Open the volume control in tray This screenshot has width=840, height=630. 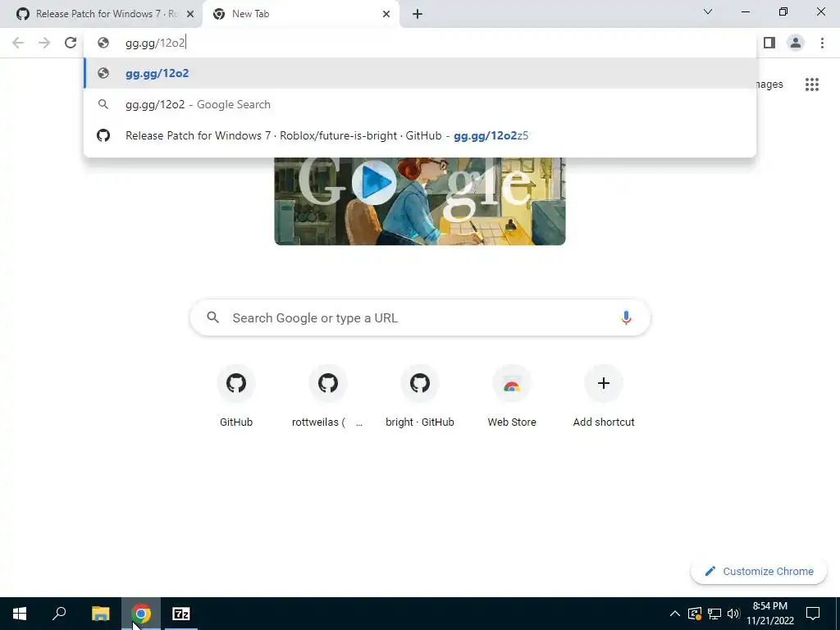coord(733,614)
